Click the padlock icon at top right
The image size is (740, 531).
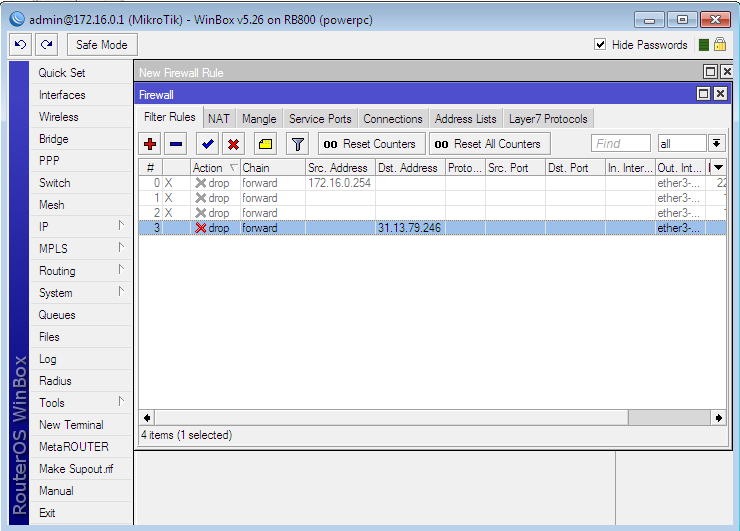(x=720, y=44)
